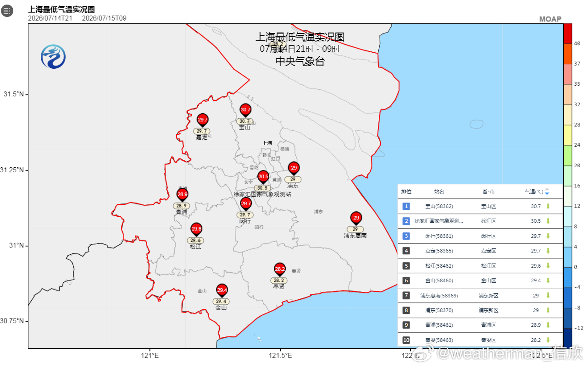The height and width of the screenshot is (368, 588).
Task: Select the 闵行 marker pin showing 29.7
Action: pos(246,204)
